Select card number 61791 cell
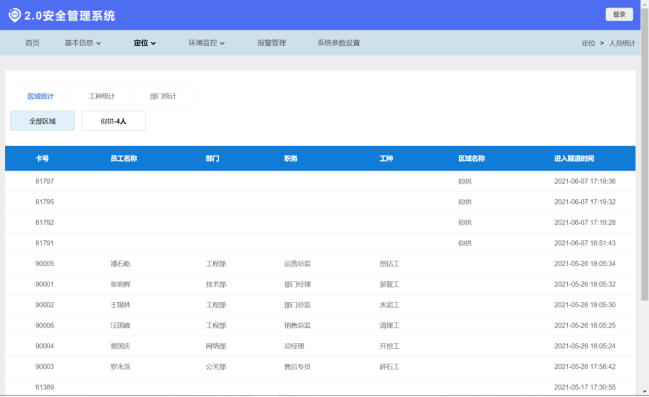Screen dimensions: 649x397 coord(45,243)
